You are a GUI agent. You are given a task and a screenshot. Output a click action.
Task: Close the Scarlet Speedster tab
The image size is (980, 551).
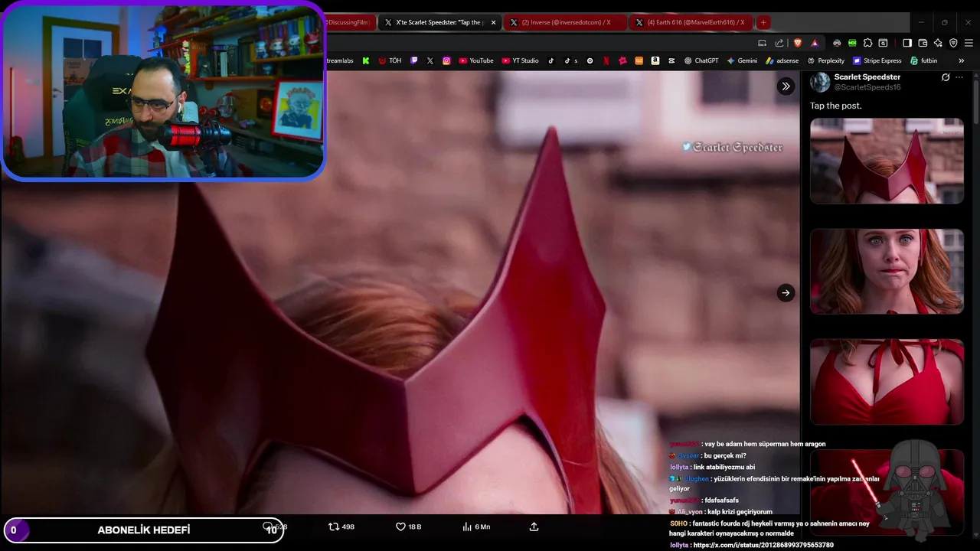tap(493, 22)
